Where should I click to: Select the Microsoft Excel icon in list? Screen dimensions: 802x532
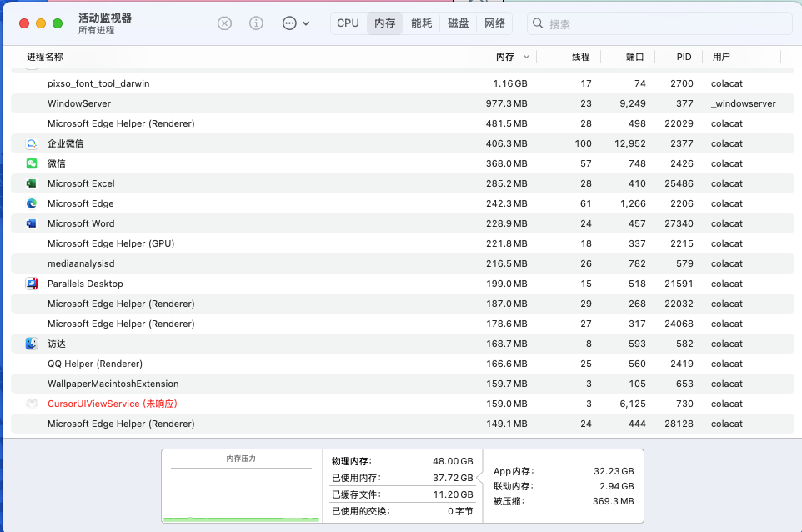pyautogui.click(x=32, y=183)
